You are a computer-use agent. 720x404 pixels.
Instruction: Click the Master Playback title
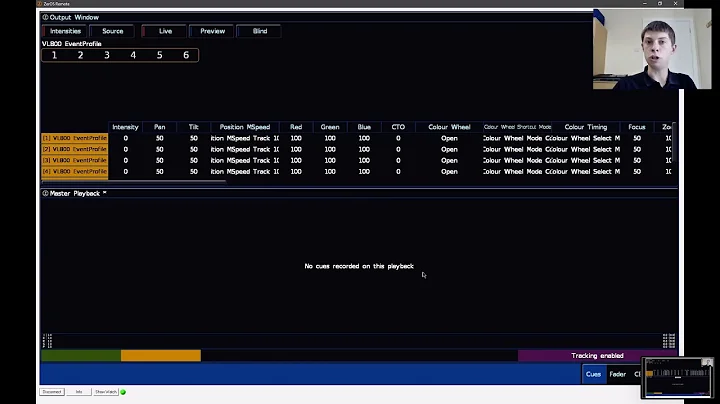tap(74, 193)
